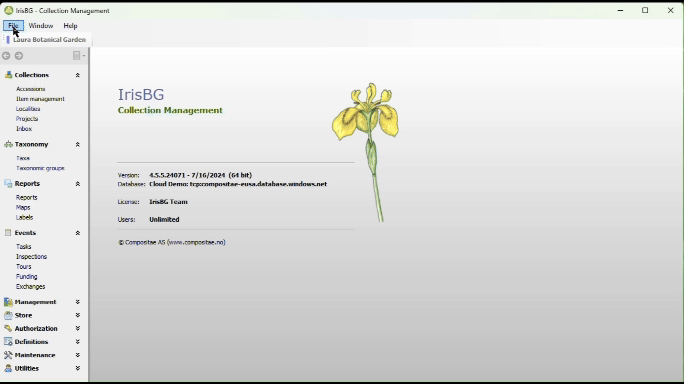Expand the Management section chevron
Screen dimensions: 684x384
point(78,302)
